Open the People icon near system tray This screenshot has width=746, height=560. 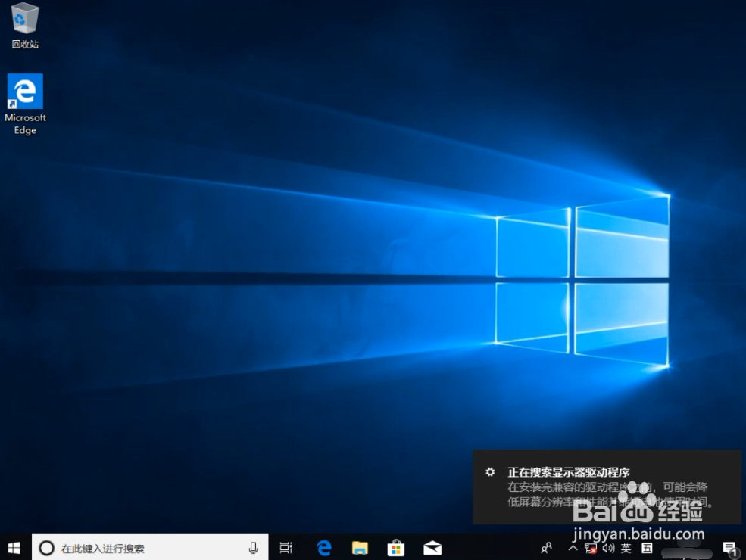click(x=547, y=547)
